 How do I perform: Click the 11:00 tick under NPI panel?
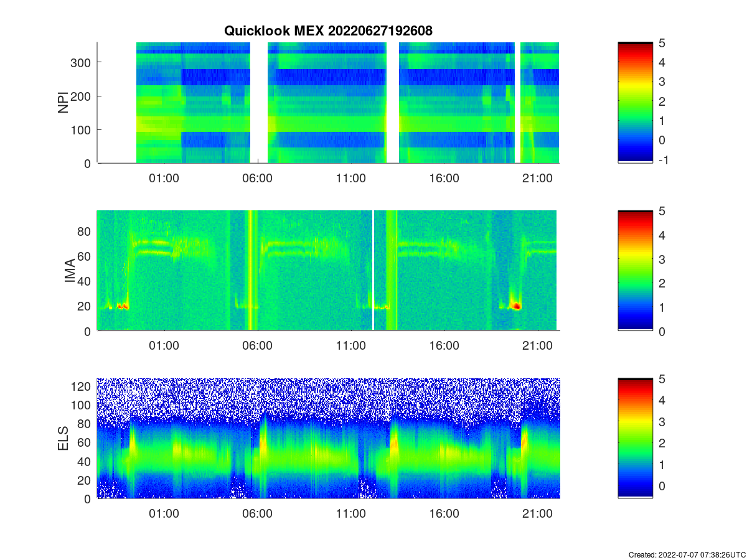pyautogui.click(x=350, y=177)
